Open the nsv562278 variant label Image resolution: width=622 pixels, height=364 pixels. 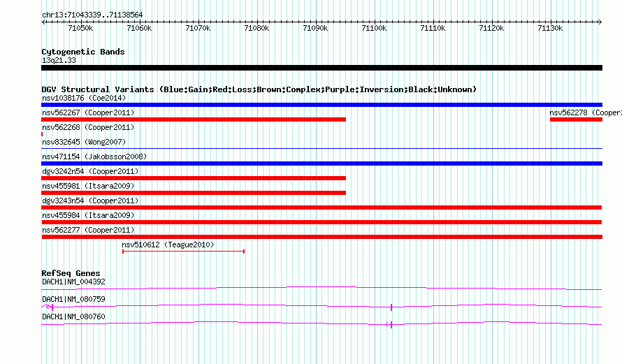[x=586, y=112]
